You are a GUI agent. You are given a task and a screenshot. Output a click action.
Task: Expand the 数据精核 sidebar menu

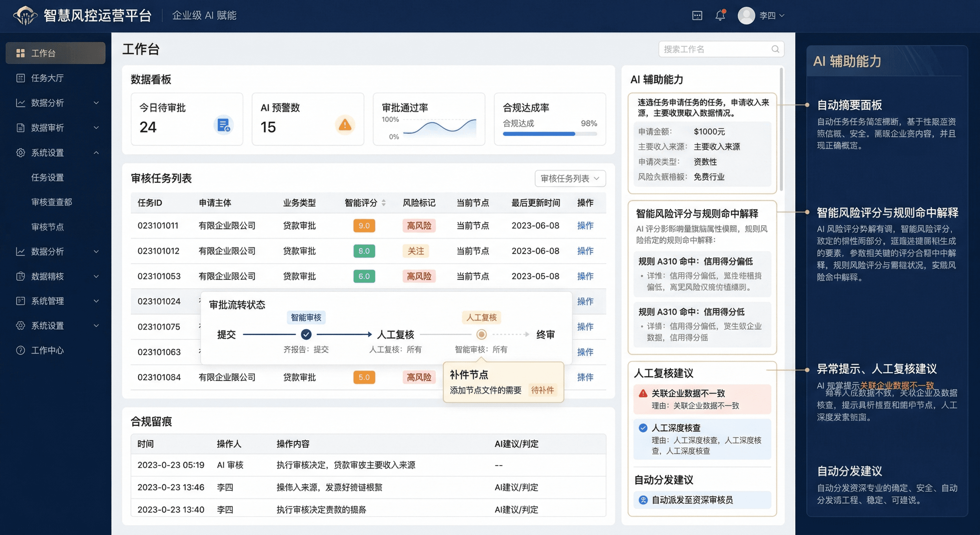tap(96, 276)
